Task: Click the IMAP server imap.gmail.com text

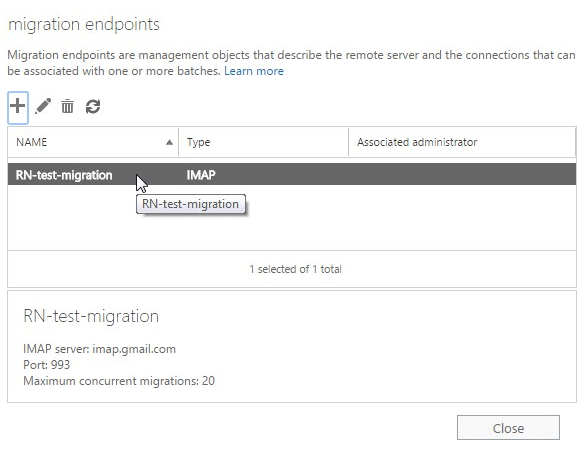Action: (x=99, y=349)
